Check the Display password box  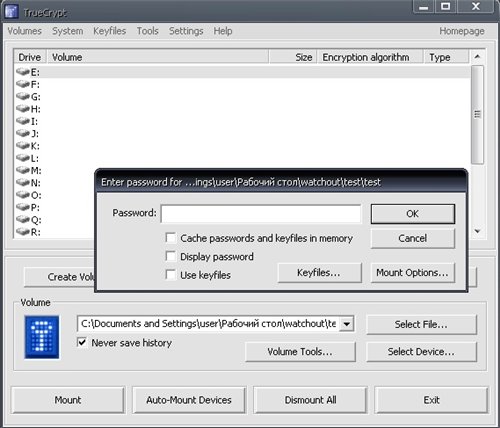click(171, 256)
